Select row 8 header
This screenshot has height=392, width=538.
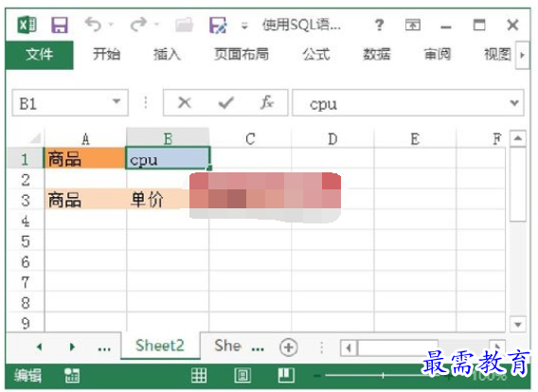(25, 302)
